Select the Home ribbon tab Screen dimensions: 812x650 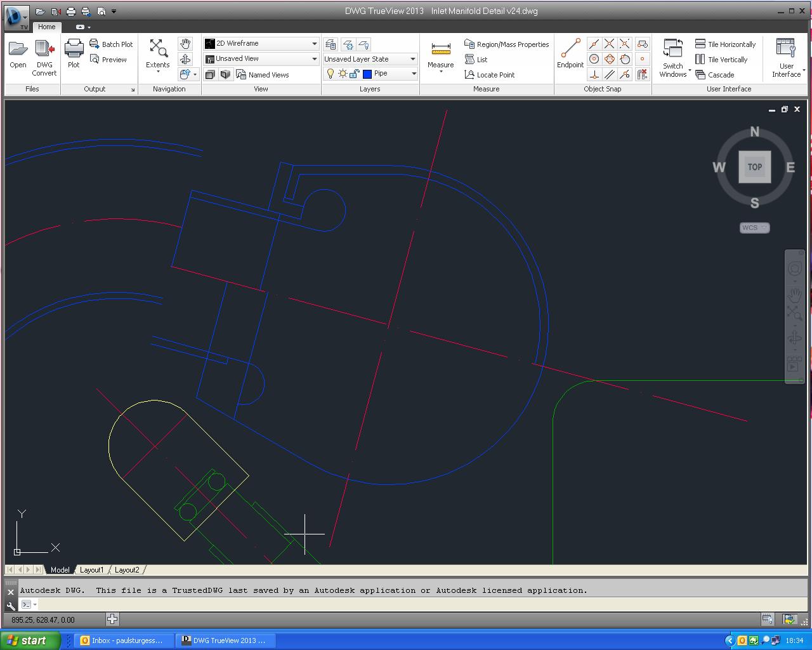pyautogui.click(x=46, y=27)
